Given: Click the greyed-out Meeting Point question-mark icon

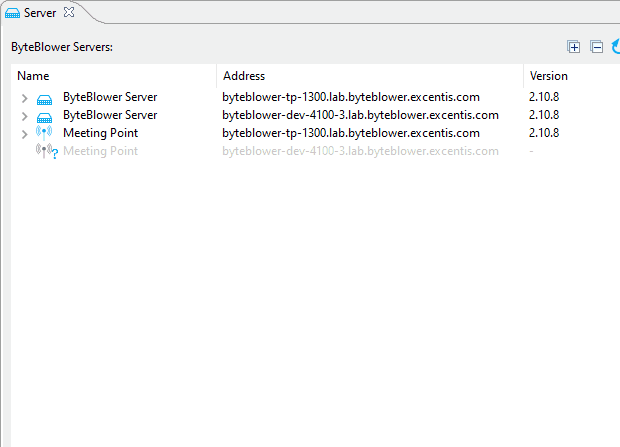Looking at the screenshot, I should pos(46,151).
